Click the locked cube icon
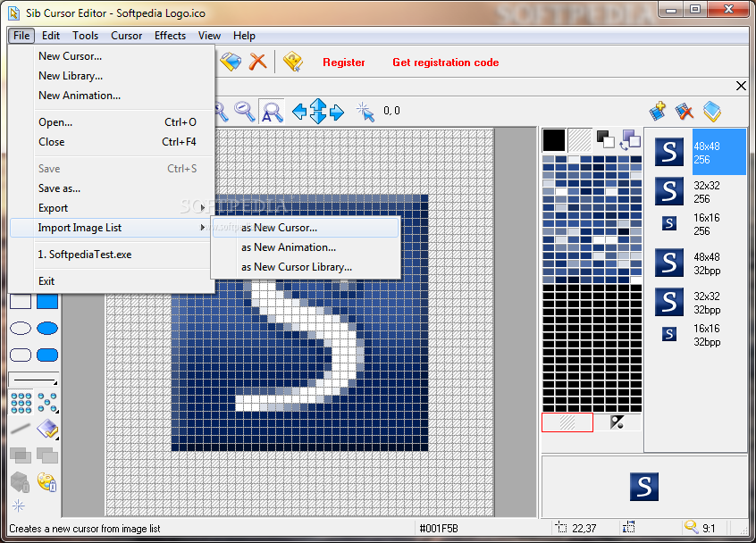 [21, 481]
